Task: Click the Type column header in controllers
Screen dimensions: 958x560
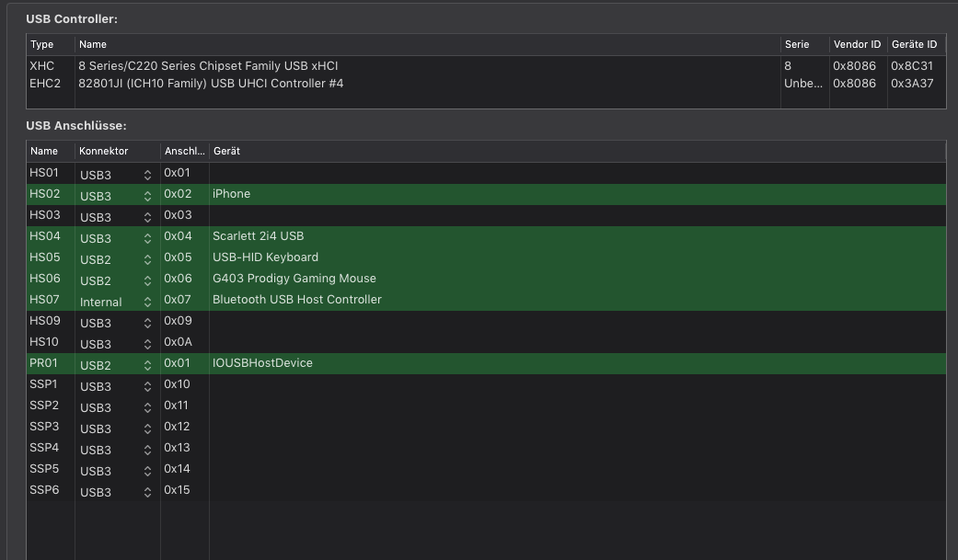Action: point(42,44)
